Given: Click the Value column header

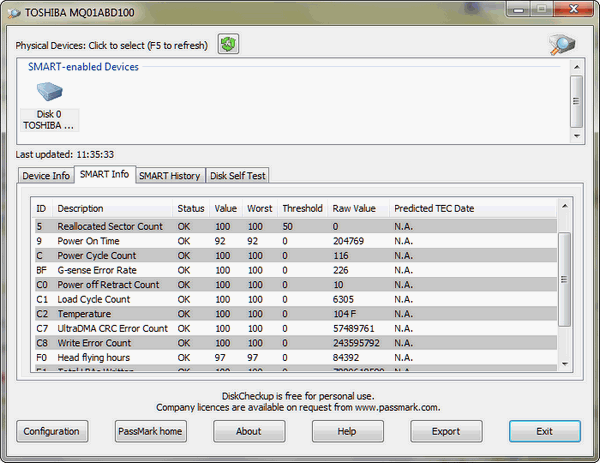Looking at the screenshot, I should [x=226, y=209].
